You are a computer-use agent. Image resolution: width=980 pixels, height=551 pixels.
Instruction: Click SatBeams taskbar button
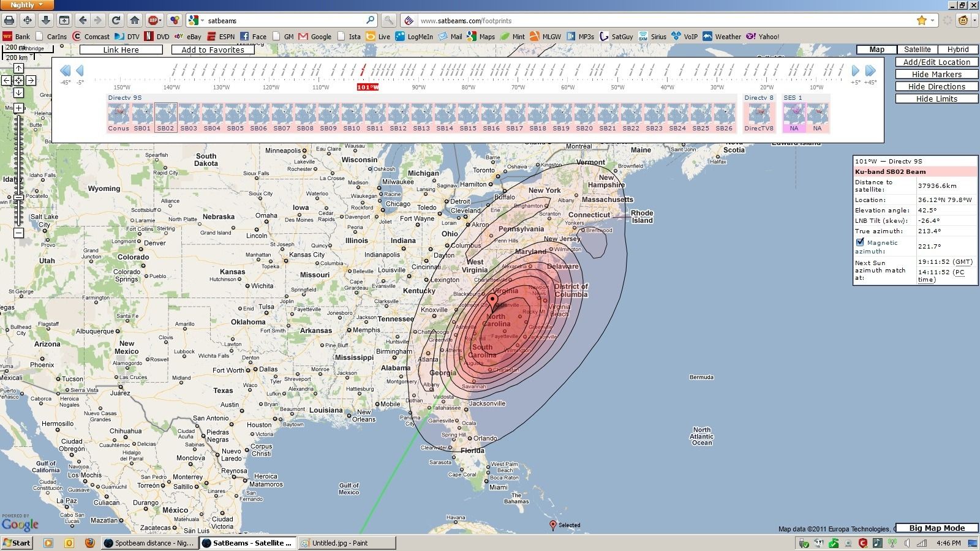248,543
